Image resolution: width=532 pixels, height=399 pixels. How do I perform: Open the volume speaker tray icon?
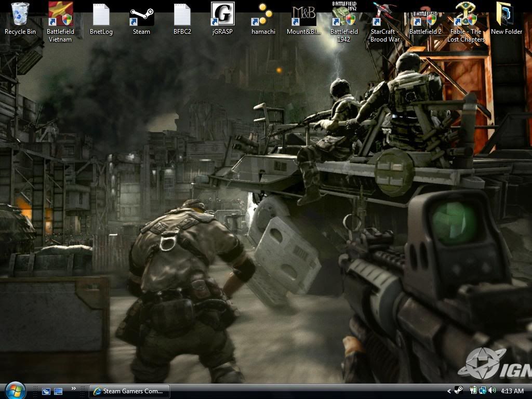click(492, 391)
